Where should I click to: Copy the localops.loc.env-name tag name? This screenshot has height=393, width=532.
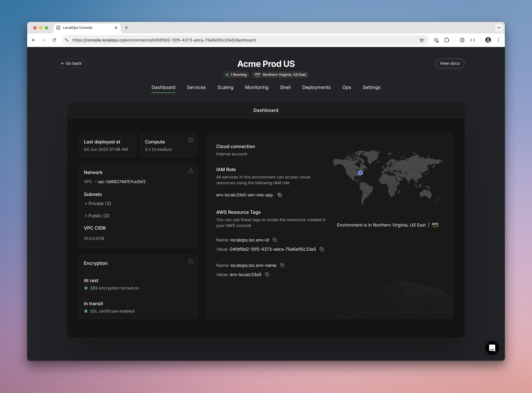pyautogui.click(x=282, y=265)
